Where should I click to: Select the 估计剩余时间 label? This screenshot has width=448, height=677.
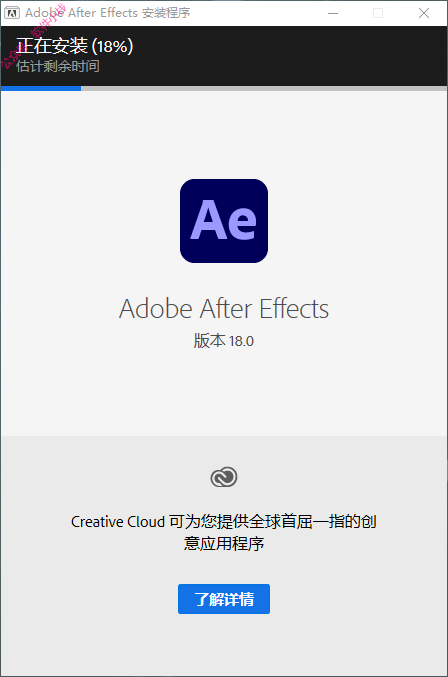58,66
